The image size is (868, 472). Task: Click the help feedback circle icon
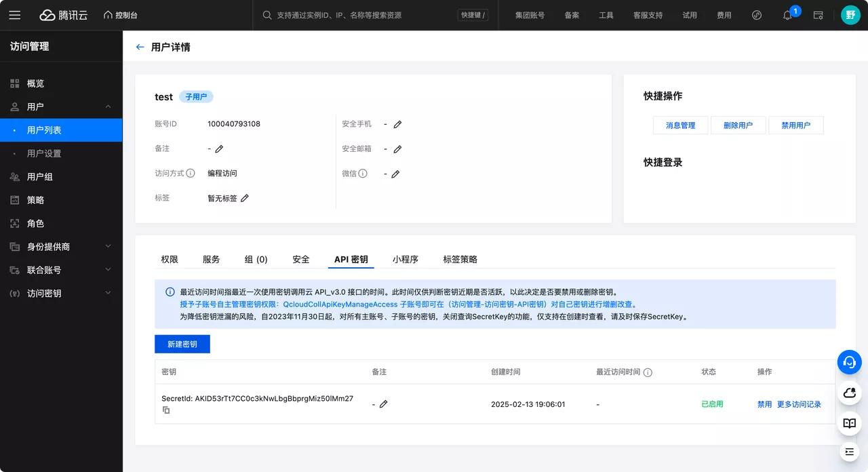click(x=757, y=14)
